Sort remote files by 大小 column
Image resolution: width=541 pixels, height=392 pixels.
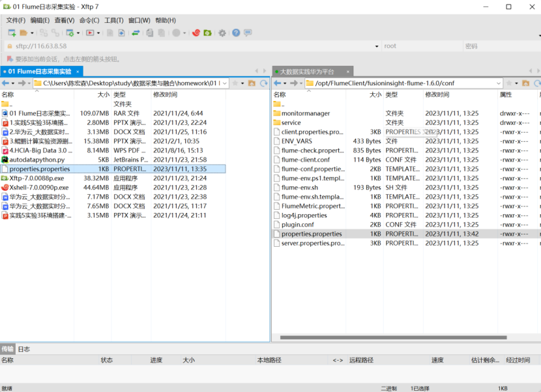click(x=364, y=94)
